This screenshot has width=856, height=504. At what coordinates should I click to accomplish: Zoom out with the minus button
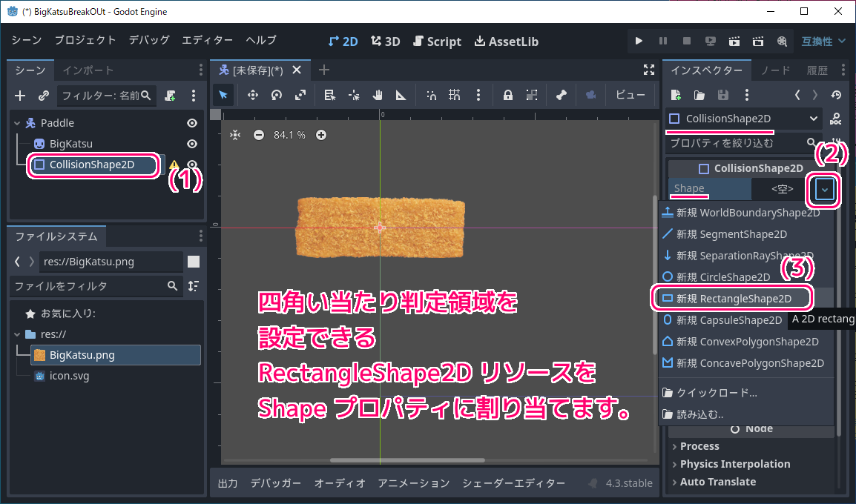pyautogui.click(x=259, y=135)
